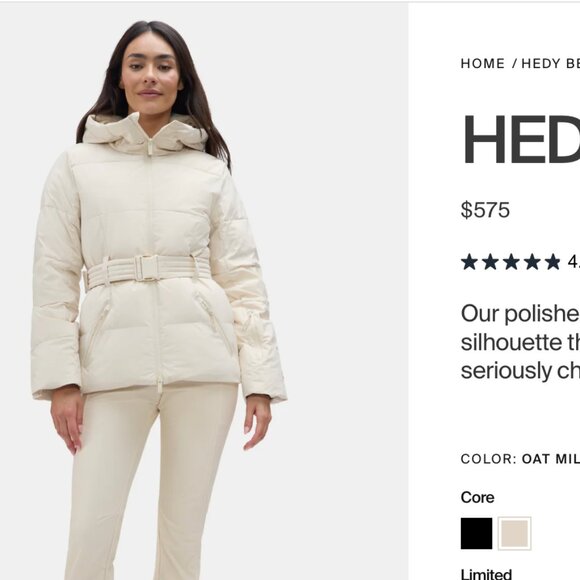Click the first rating star

coord(469,262)
